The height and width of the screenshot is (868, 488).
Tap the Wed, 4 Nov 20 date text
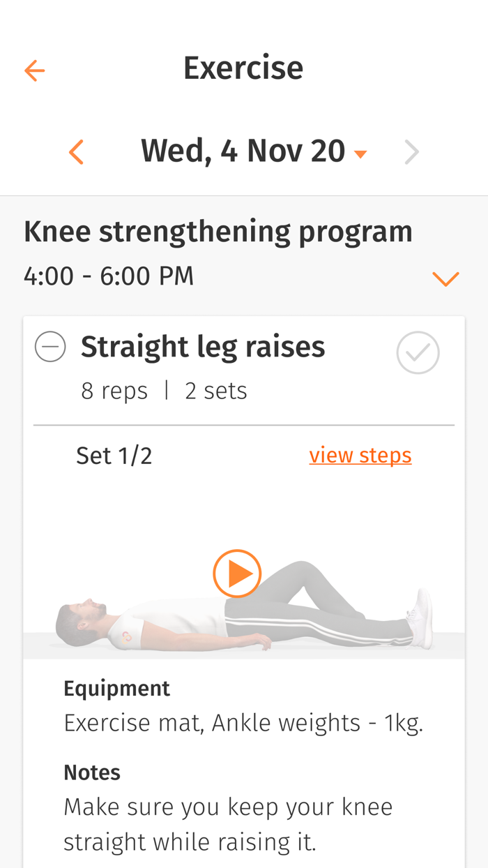(x=243, y=151)
